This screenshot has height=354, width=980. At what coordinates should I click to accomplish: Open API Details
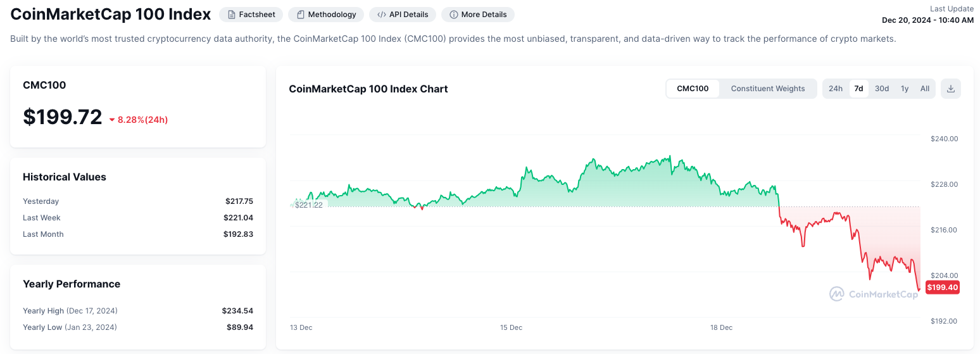[x=403, y=14]
